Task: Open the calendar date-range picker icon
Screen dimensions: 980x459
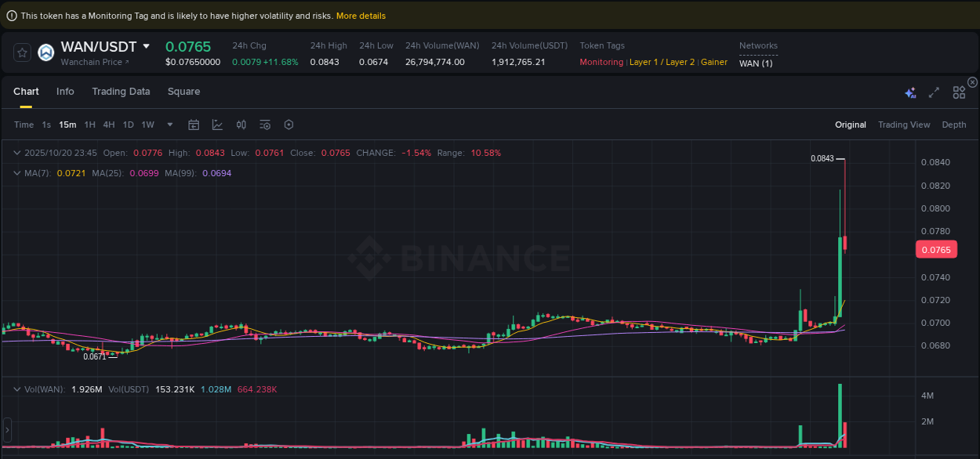Action: [x=194, y=125]
